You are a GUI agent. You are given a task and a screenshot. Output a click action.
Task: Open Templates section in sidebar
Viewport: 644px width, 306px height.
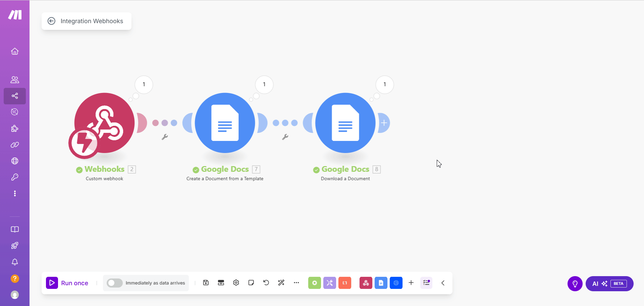coord(15,112)
